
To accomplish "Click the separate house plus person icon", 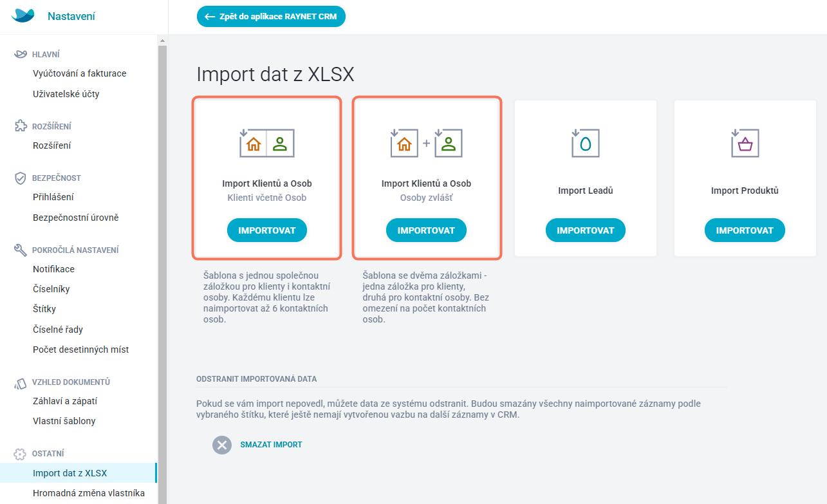I will (x=426, y=143).
